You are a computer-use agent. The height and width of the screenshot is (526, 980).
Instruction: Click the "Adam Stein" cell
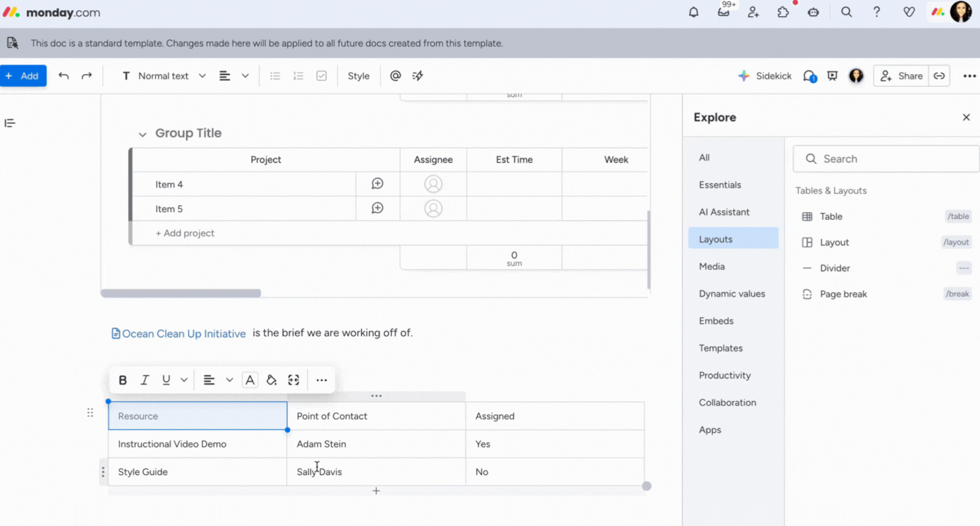376,444
